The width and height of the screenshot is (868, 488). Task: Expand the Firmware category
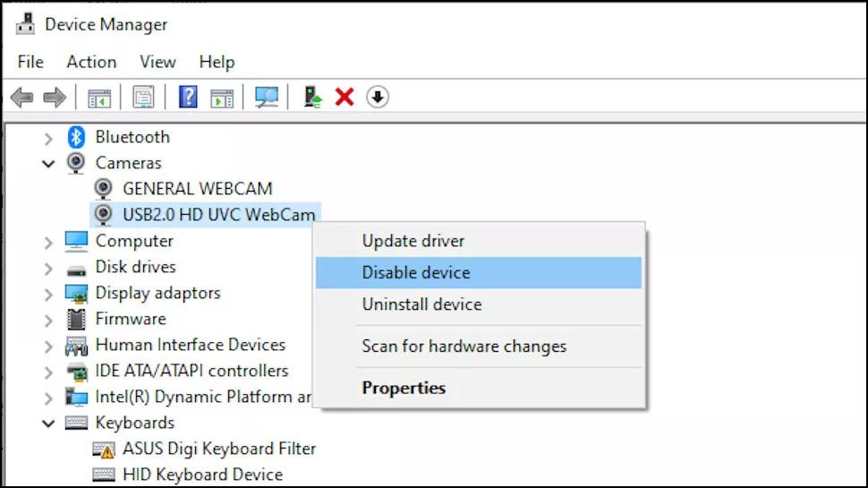point(48,321)
